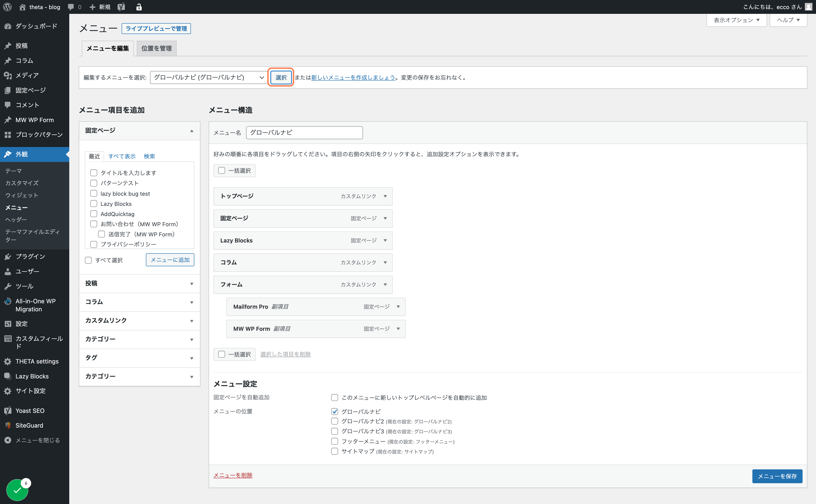816x504 pixels.
Task: Click the lock icon in admin bar
Action: pos(139,7)
